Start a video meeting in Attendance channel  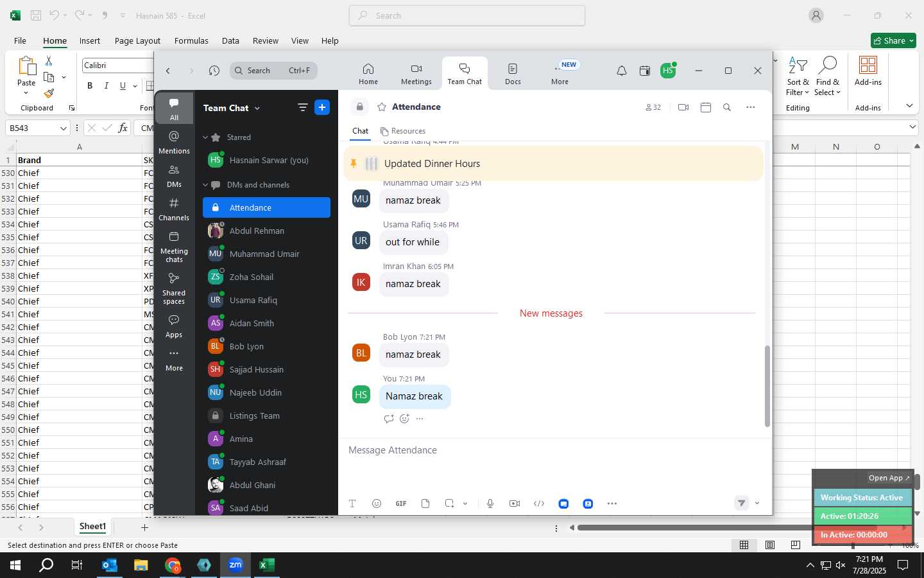683,107
